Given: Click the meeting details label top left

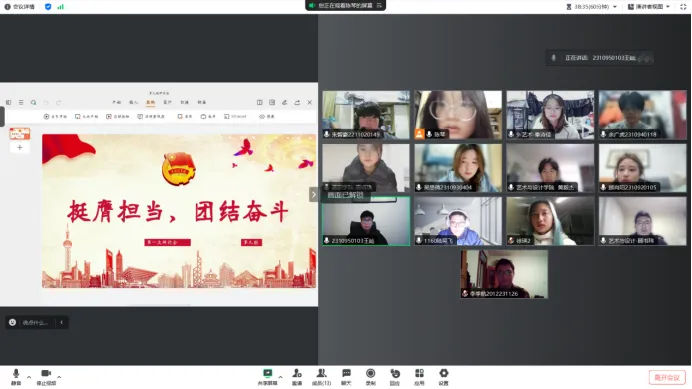Looking at the screenshot, I should point(19,7).
